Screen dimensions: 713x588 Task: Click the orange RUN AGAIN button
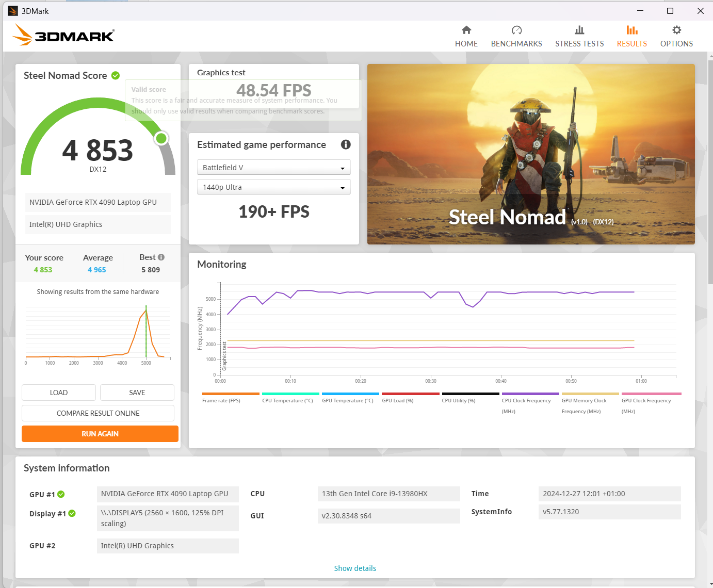[x=100, y=434]
